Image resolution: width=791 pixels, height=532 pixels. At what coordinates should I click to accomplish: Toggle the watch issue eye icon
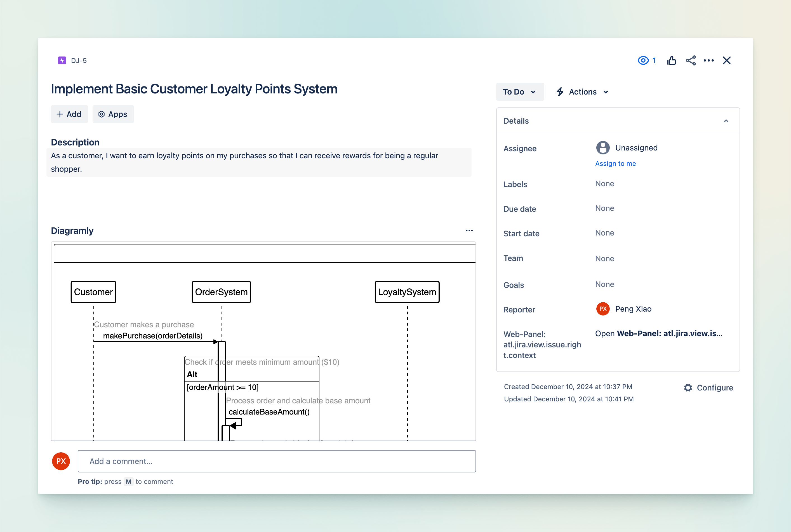pyautogui.click(x=643, y=61)
